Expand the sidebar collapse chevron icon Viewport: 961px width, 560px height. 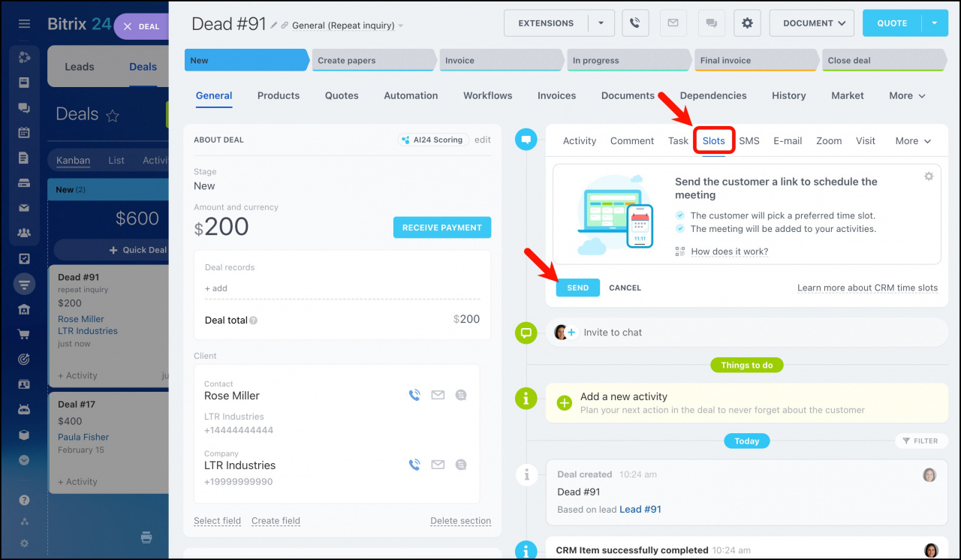click(24, 460)
